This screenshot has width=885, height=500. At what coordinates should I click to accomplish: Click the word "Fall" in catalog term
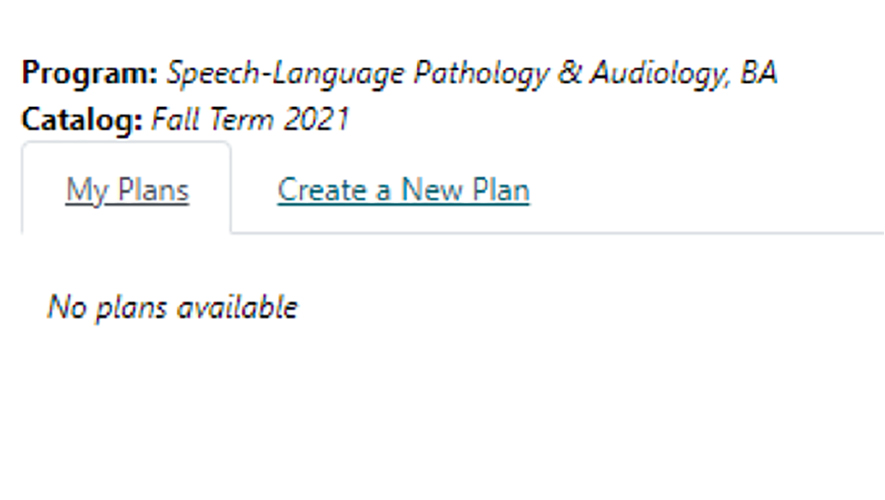tap(173, 121)
